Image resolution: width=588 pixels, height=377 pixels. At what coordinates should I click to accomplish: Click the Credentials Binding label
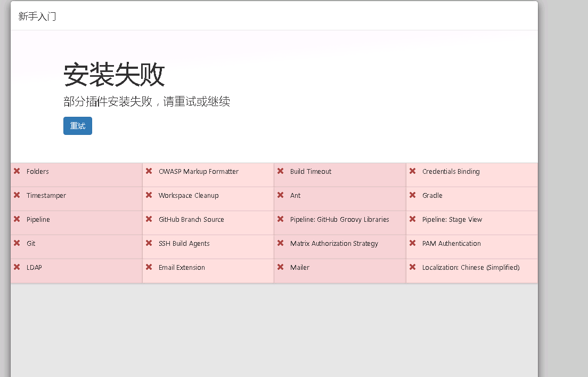pyautogui.click(x=451, y=172)
